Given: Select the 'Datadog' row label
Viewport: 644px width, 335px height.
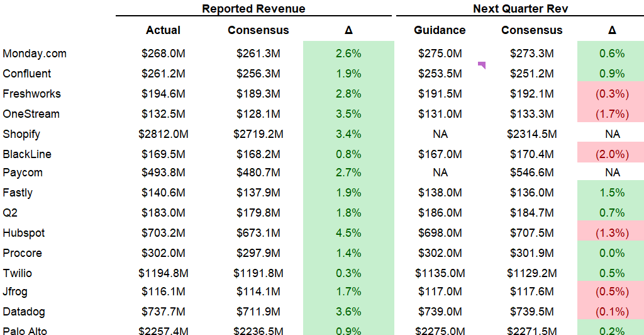Looking at the screenshot, I should click(24, 312).
